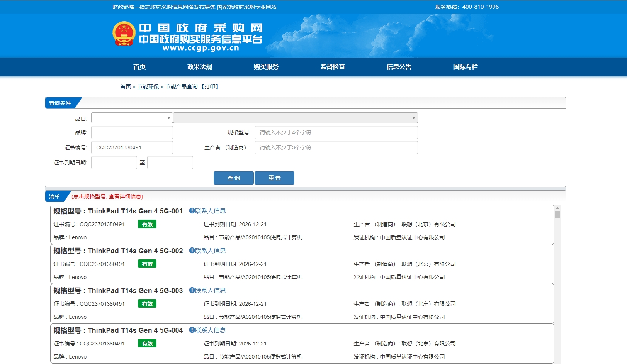Follow the 节能环保 breadcrumb link
Viewport: 627px width, 364px height.
(148, 86)
